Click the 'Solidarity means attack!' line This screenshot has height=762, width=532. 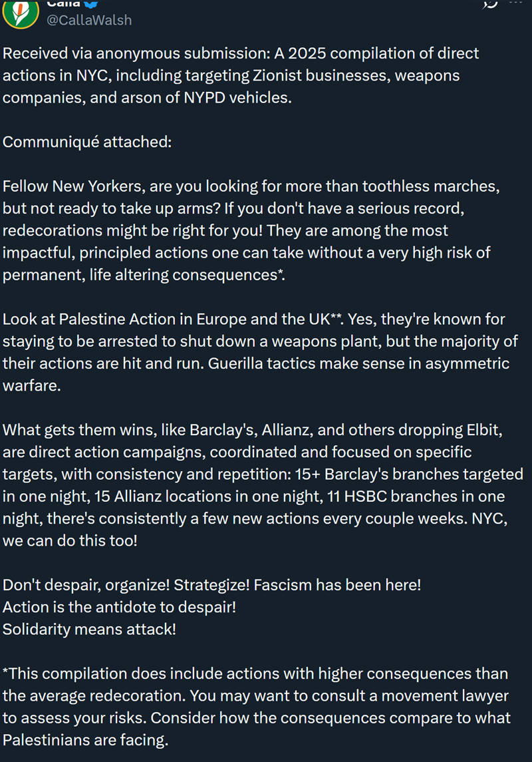(x=89, y=629)
